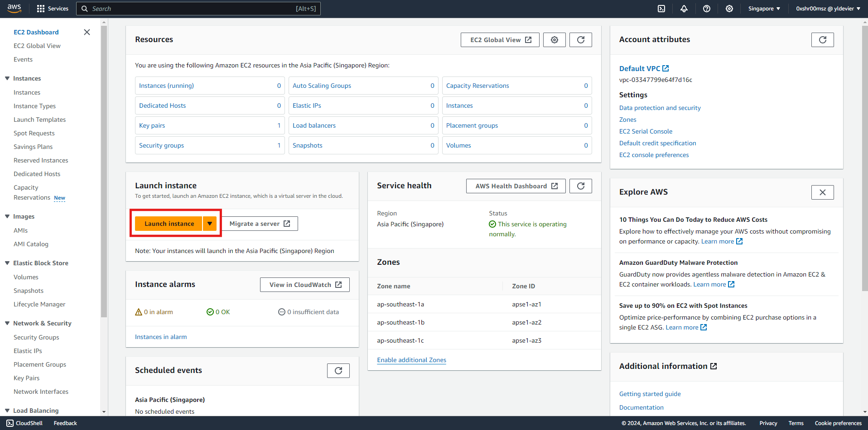Refresh the Account attributes panel
The height and width of the screenshot is (430, 868).
pos(823,40)
